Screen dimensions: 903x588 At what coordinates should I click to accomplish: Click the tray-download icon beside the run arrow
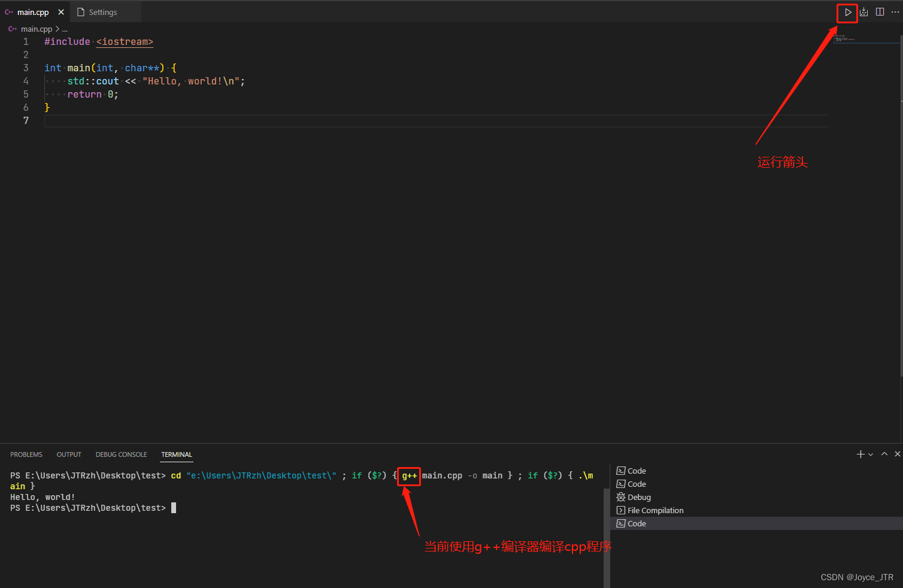pyautogui.click(x=863, y=11)
